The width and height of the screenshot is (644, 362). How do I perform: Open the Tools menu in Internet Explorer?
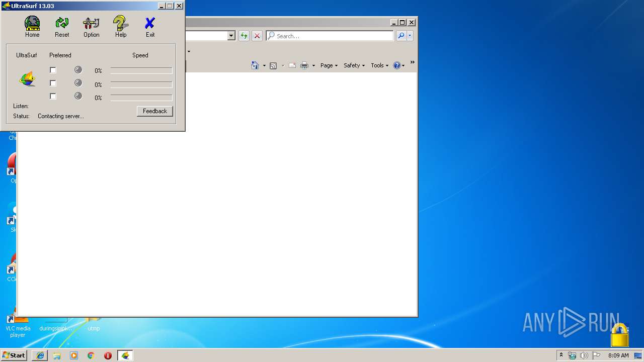point(380,65)
